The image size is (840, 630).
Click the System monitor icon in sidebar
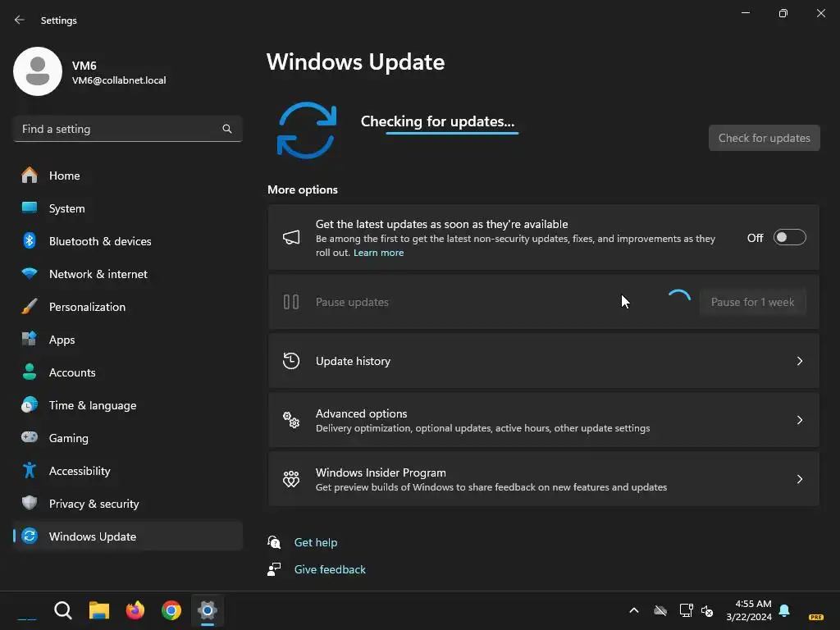point(30,208)
